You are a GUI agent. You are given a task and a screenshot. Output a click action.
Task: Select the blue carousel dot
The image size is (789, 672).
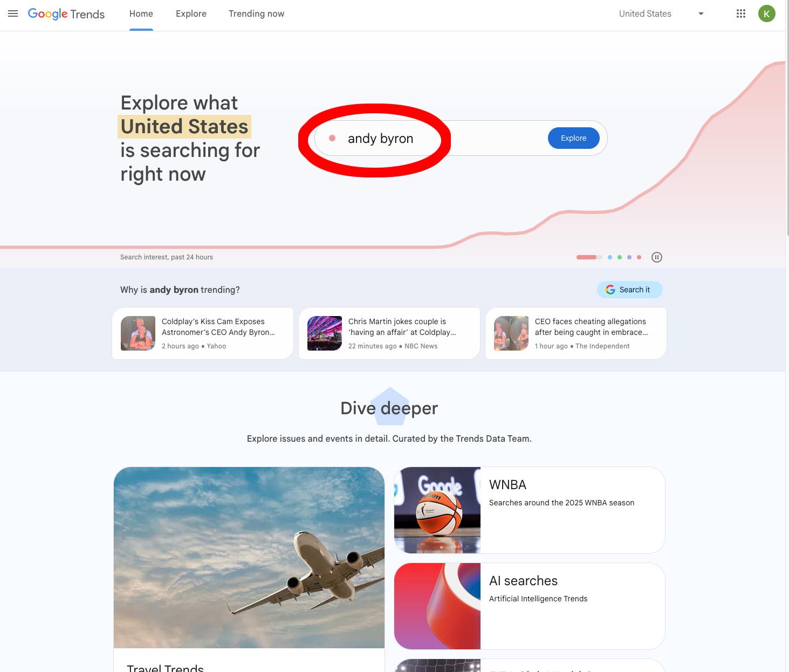(x=610, y=257)
